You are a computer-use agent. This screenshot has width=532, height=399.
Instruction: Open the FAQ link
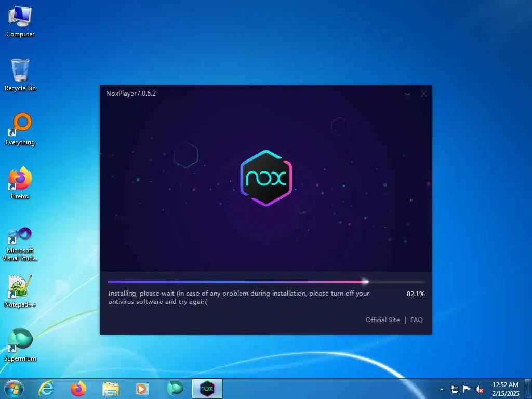point(417,320)
